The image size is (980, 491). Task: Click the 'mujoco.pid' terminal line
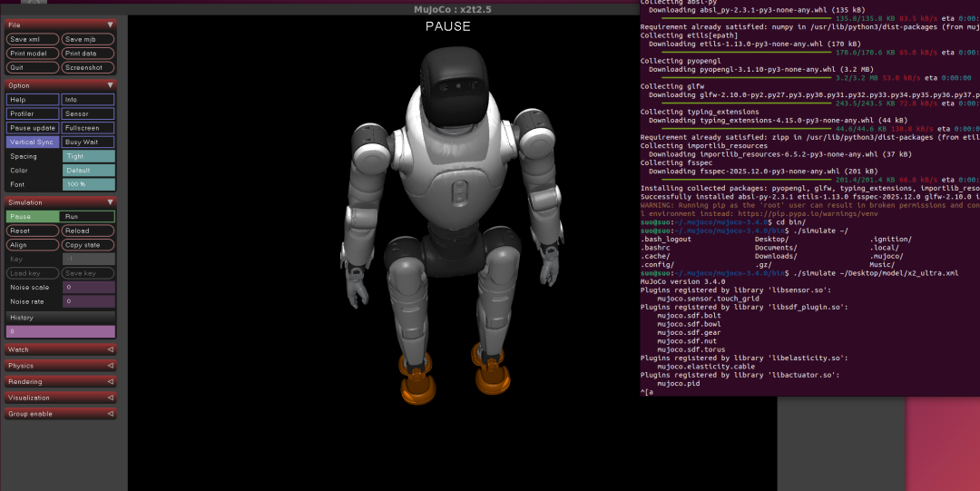coord(678,383)
